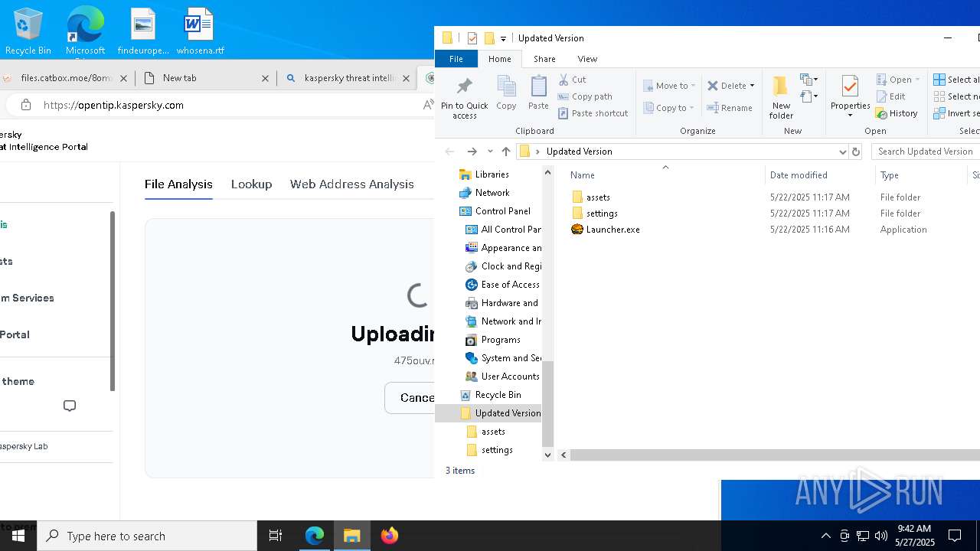Switch to the Share ribbon tab
The image size is (980, 551).
coord(544,59)
